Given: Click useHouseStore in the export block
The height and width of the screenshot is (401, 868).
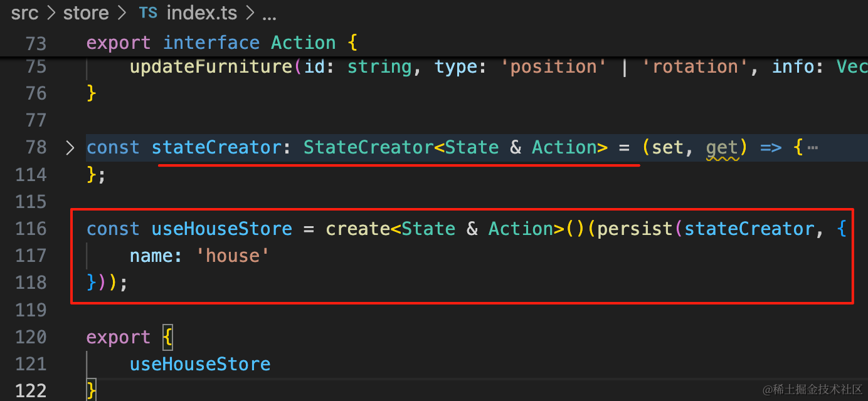Looking at the screenshot, I should point(200,364).
